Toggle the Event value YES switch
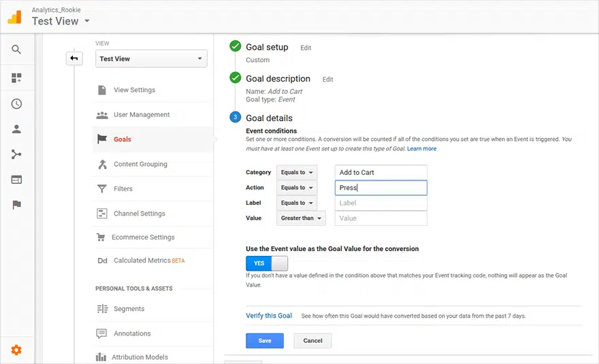The image size is (599, 364). [x=267, y=263]
